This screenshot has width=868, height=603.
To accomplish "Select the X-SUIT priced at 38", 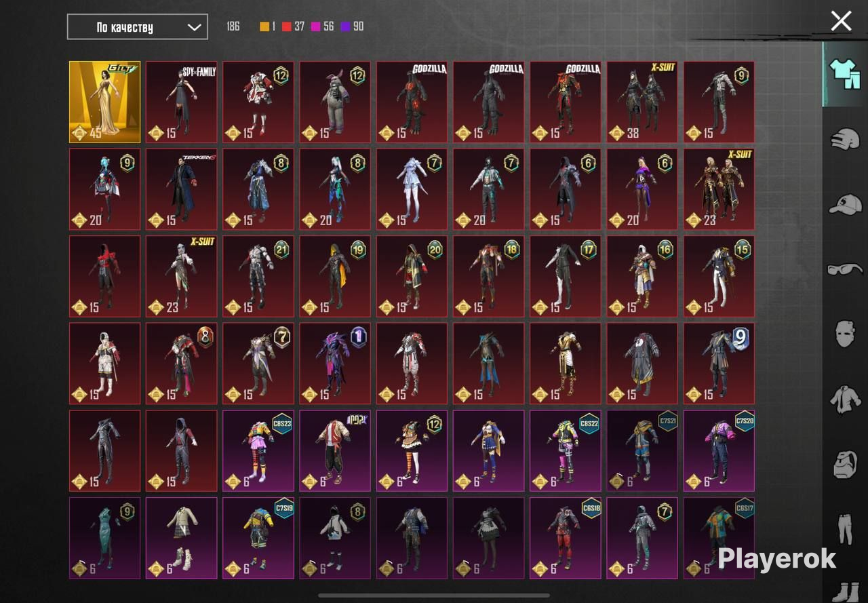I will 642,102.
